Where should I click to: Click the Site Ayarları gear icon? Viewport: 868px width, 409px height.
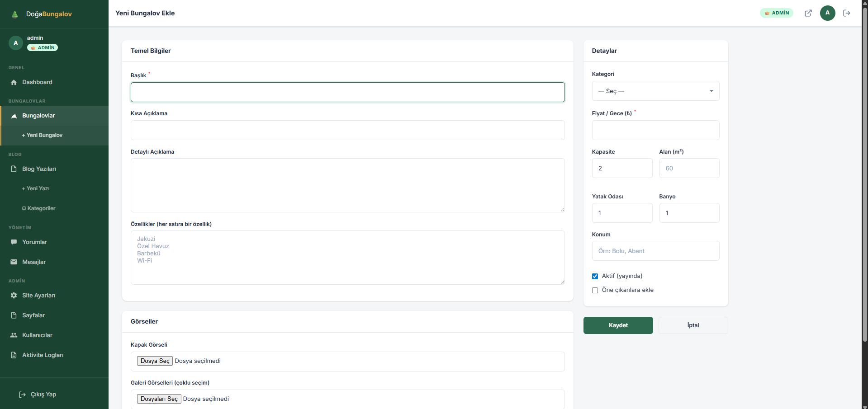click(x=14, y=296)
